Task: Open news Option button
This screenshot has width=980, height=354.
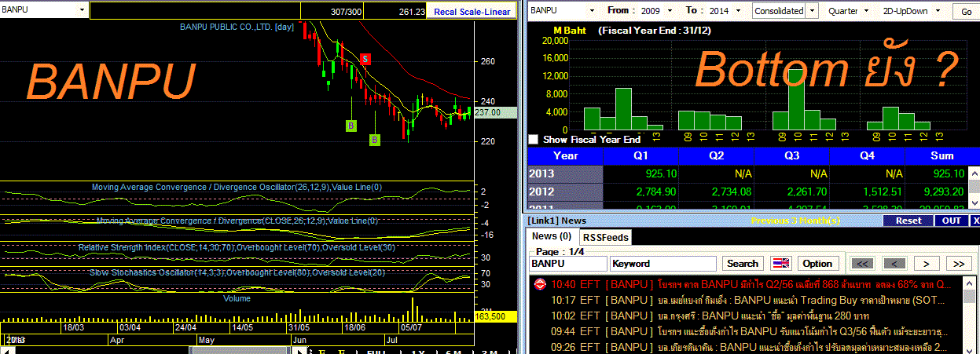Action: pyautogui.click(x=817, y=263)
